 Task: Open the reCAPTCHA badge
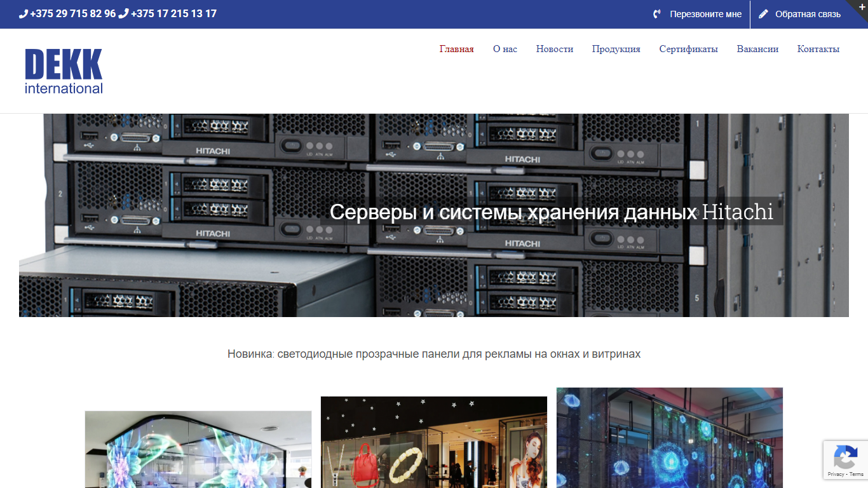(846, 460)
